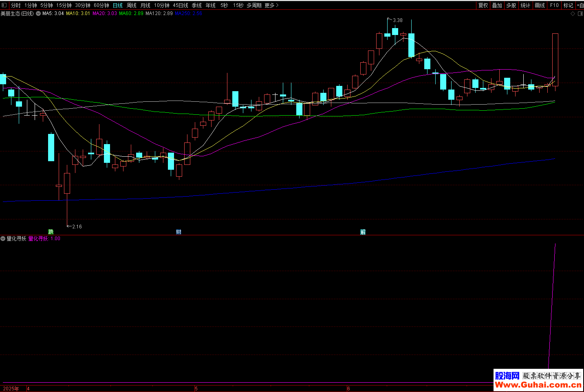Screen dimensions: 584x392
Task: Switch to 分时 chart tab
Action: [x=16, y=5]
